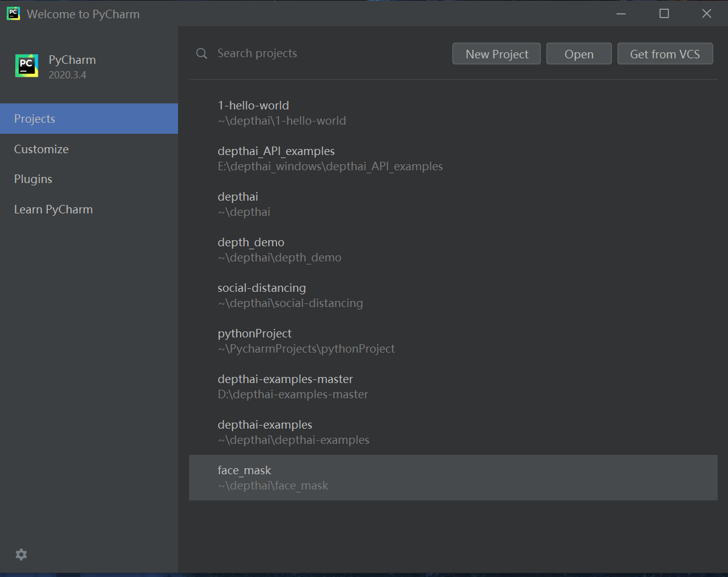The image size is (728, 577).
Task: Open the settings gear icon in sidebar
Action: pyautogui.click(x=21, y=555)
